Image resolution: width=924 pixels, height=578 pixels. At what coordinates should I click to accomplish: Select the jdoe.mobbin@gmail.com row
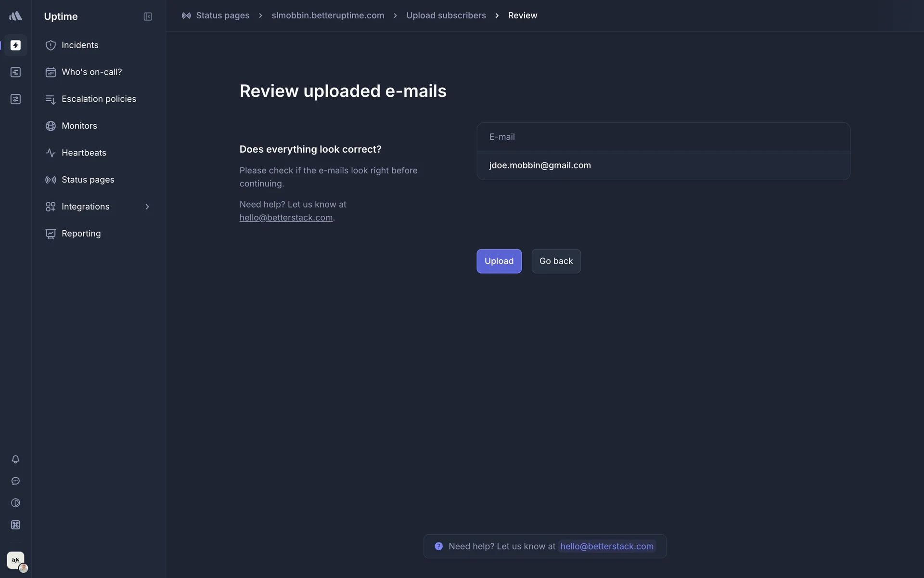point(663,165)
